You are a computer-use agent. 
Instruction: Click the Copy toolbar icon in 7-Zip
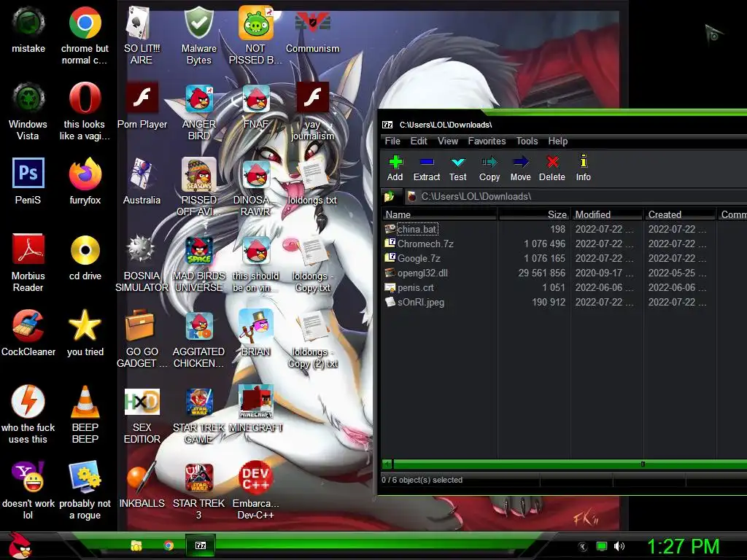point(489,168)
